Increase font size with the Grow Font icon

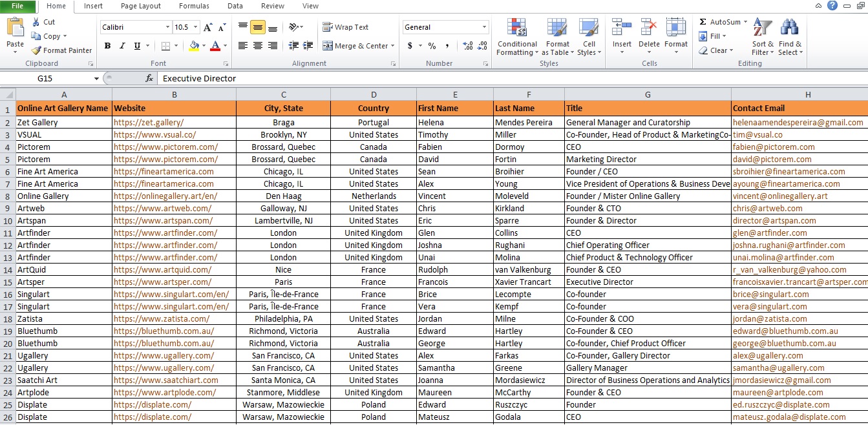(207, 27)
